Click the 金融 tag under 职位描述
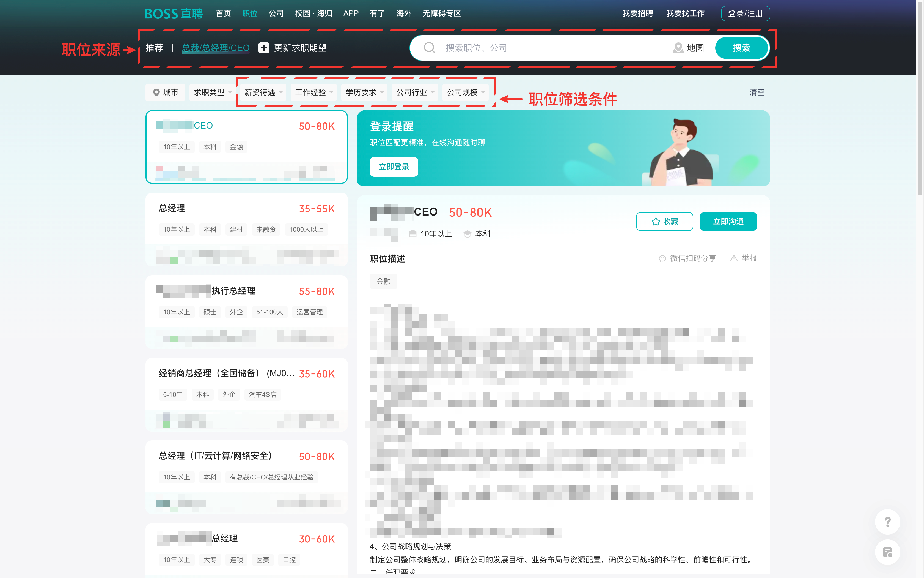This screenshot has height=578, width=924. pyautogui.click(x=383, y=281)
